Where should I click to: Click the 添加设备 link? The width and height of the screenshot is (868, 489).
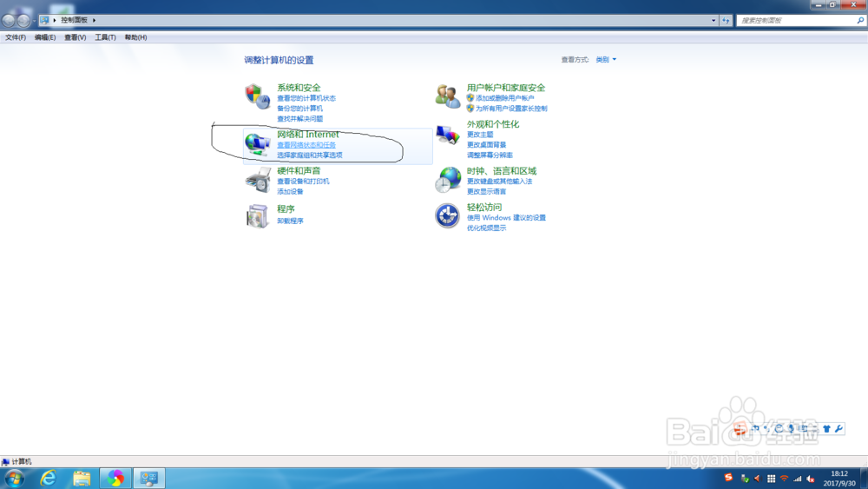[290, 192]
